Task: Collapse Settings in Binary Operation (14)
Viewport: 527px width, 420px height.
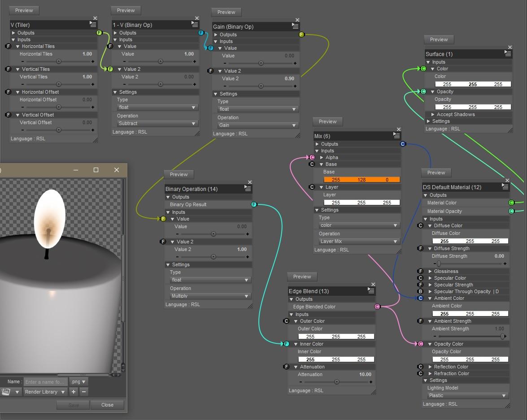Action: click(x=168, y=265)
